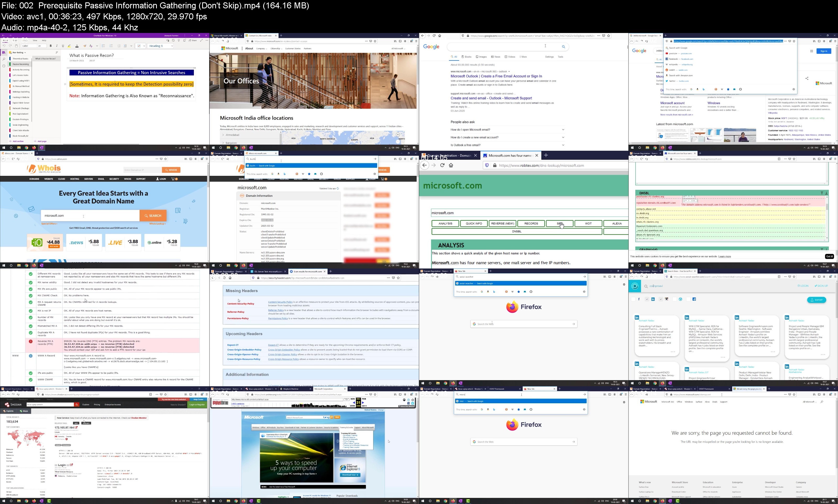
Task: Open File Explorer on taskbar below OneNote window
Action: coord(19,148)
